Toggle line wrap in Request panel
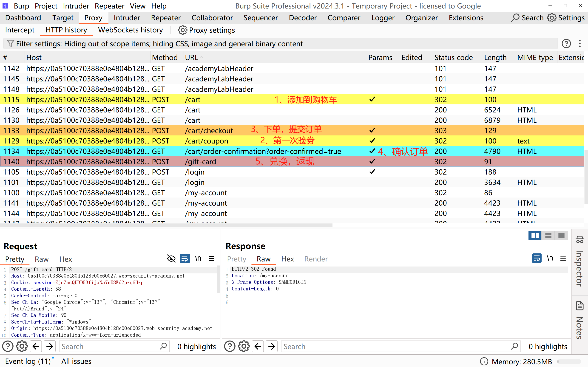The height and width of the screenshot is (367, 588). click(x=185, y=258)
